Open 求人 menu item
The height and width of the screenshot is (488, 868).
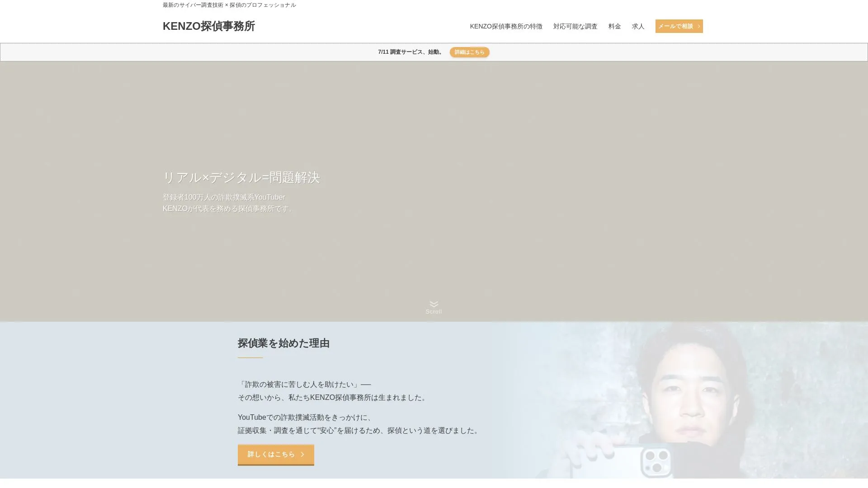(638, 26)
